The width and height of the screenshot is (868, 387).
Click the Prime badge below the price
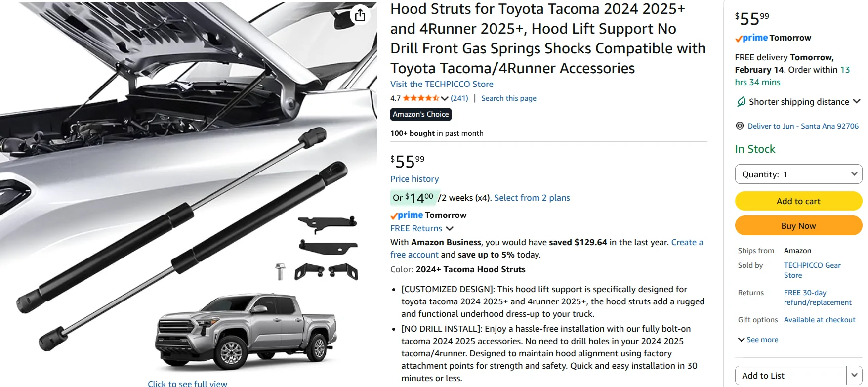pos(407,215)
